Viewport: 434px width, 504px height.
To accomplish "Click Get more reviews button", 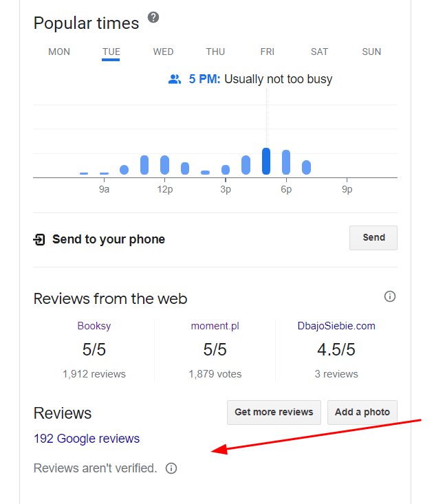I will (274, 413).
